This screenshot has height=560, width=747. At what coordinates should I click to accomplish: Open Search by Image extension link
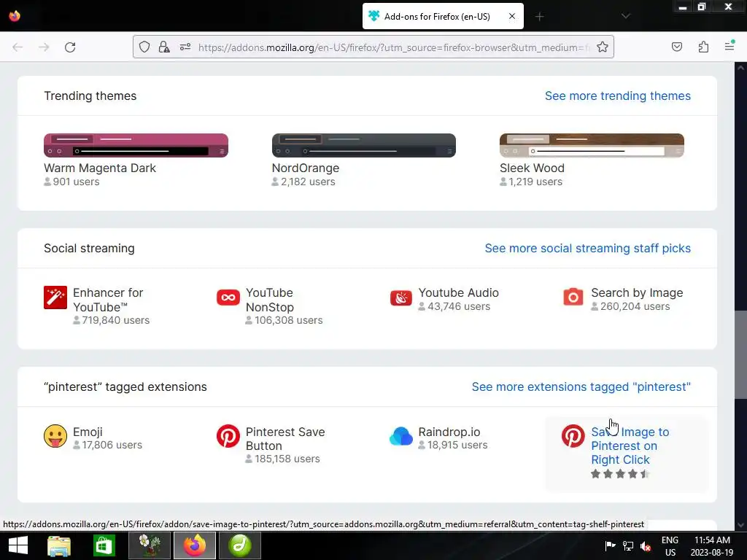coord(637,293)
